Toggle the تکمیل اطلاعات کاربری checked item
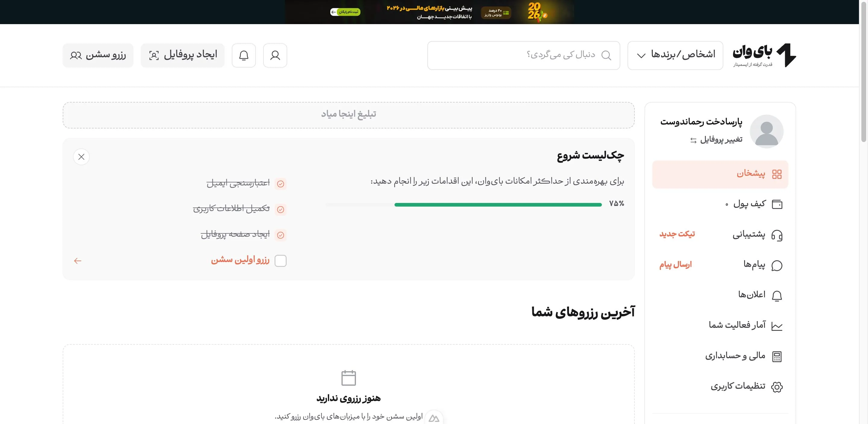The image size is (868, 424). [x=280, y=209]
